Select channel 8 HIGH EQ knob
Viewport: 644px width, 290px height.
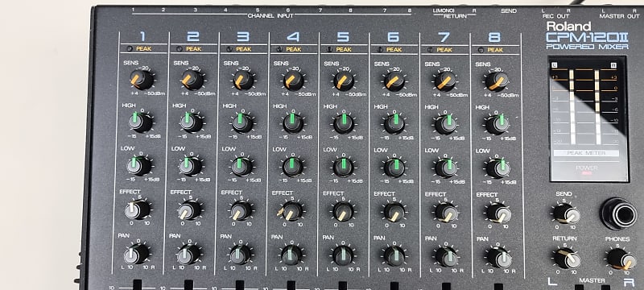coord(497,125)
